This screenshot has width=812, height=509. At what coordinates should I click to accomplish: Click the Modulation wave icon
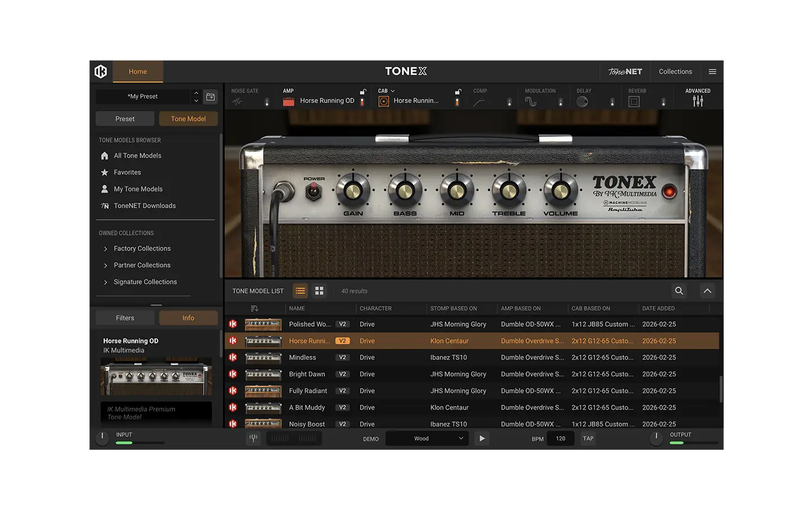click(530, 102)
